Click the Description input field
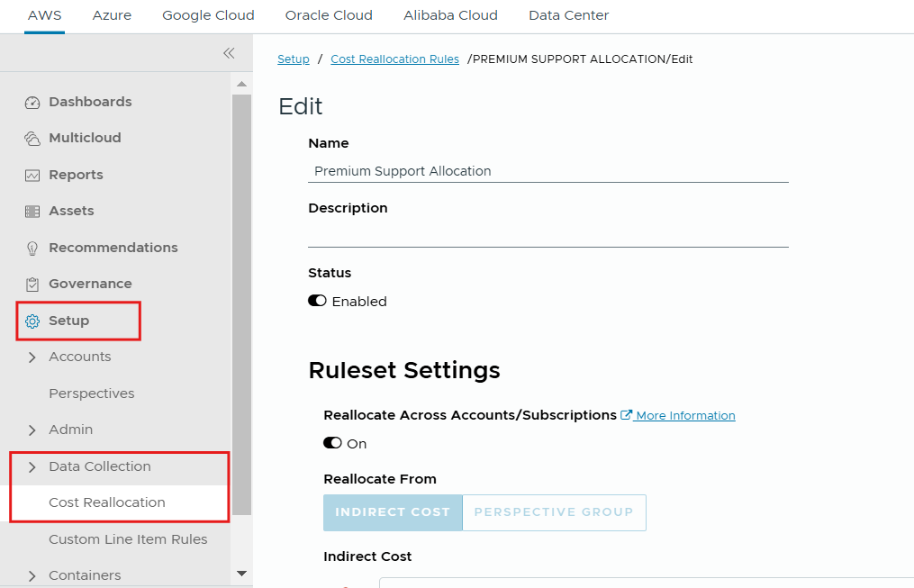914x588 pixels. [x=547, y=235]
